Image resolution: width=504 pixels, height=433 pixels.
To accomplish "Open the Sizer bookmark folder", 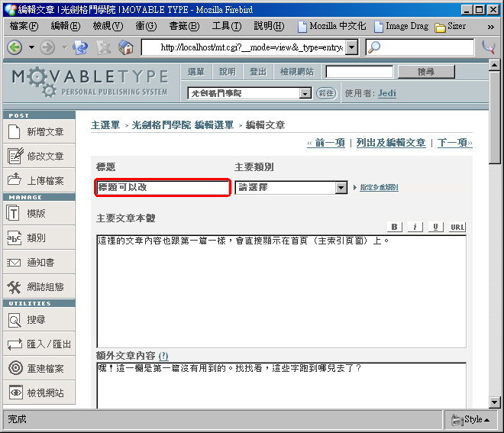I will point(451,27).
